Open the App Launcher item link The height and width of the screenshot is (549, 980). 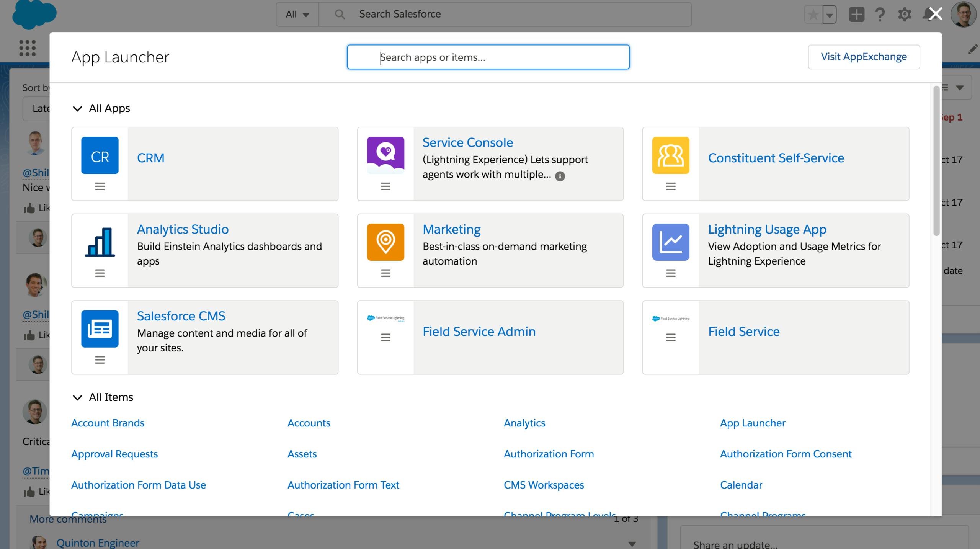(753, 423)
